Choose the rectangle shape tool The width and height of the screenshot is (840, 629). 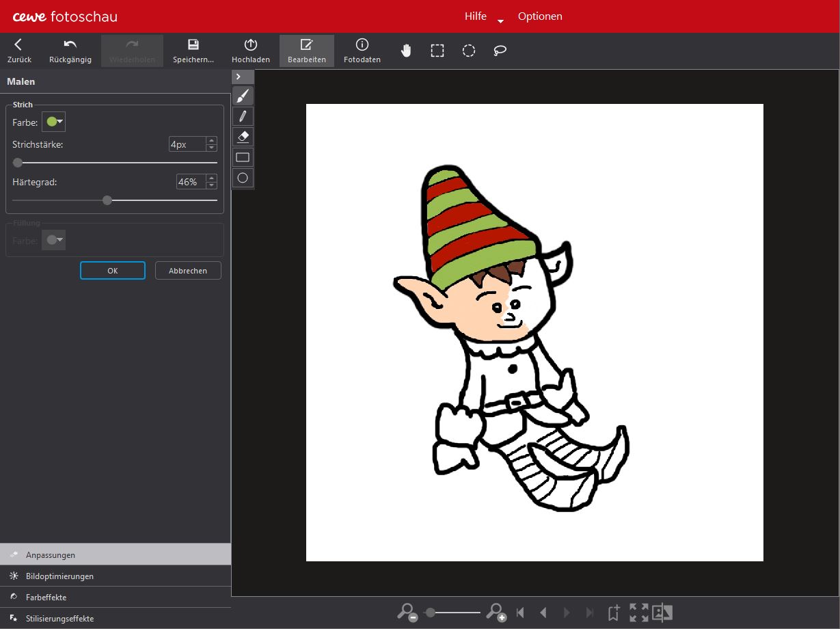pyautogui.click(x=243, y=157)
